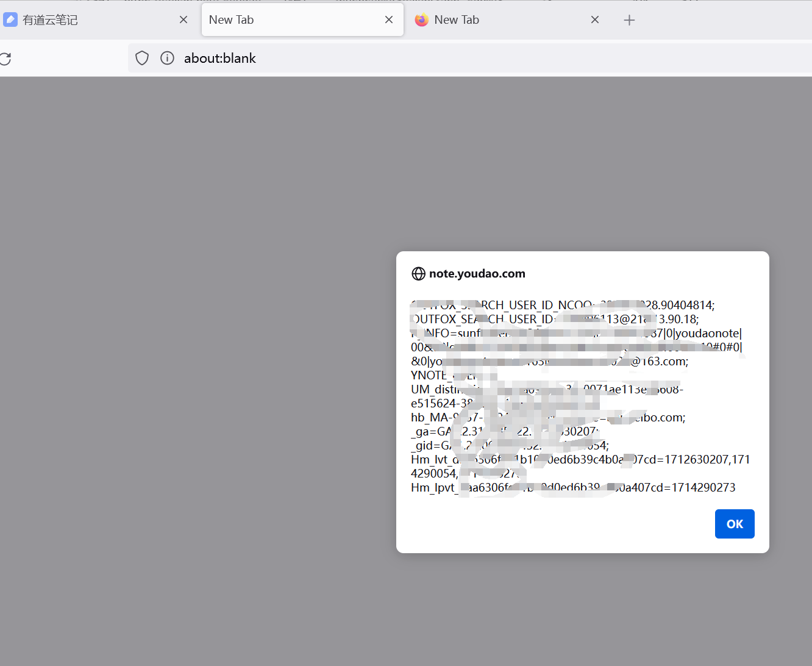Select the middle active New Tab

pos(302,20)
